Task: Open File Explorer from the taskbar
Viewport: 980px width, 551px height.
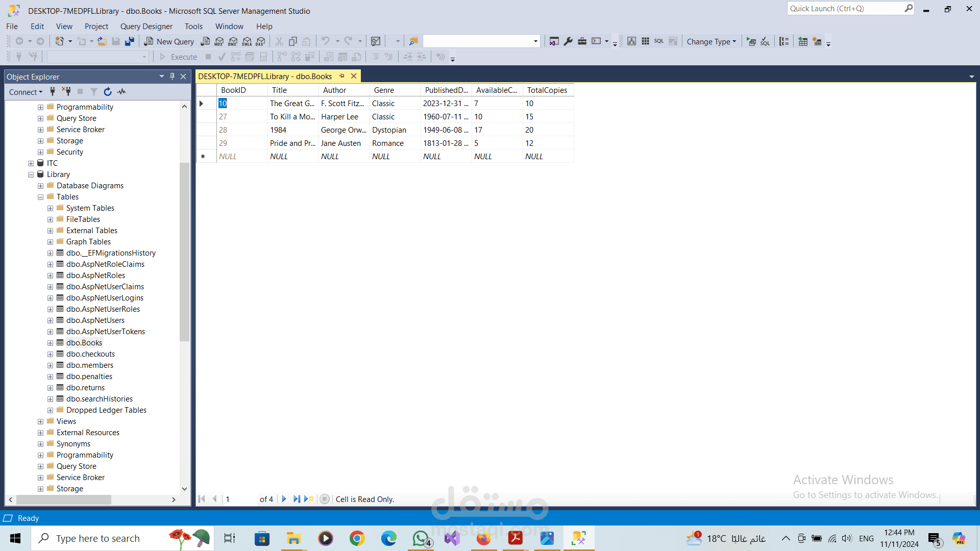Action: [x=293, y=538]
